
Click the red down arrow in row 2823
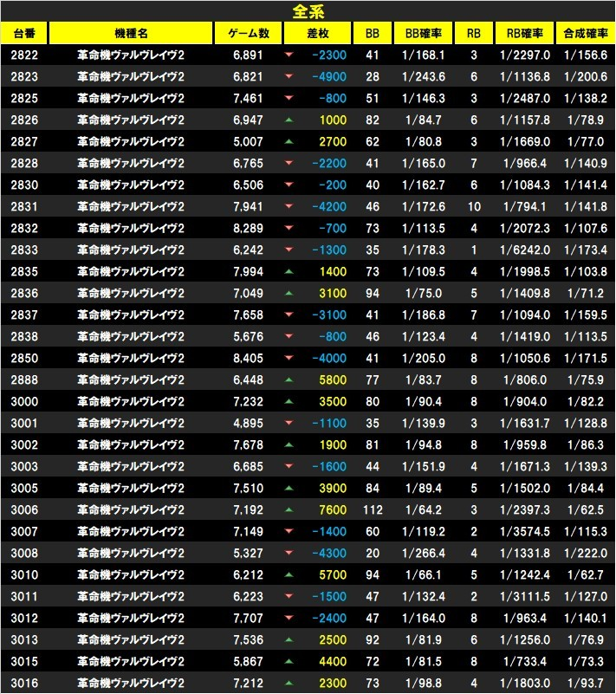(289, 76)
